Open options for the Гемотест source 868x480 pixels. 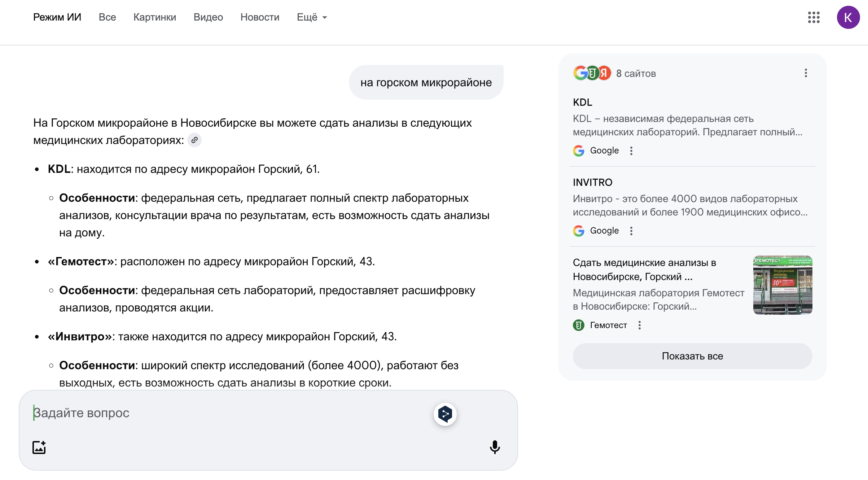[x=639, y=326]
